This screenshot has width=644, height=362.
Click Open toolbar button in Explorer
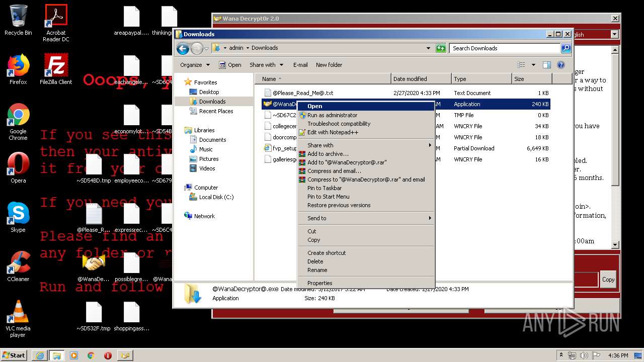(230, 65)
